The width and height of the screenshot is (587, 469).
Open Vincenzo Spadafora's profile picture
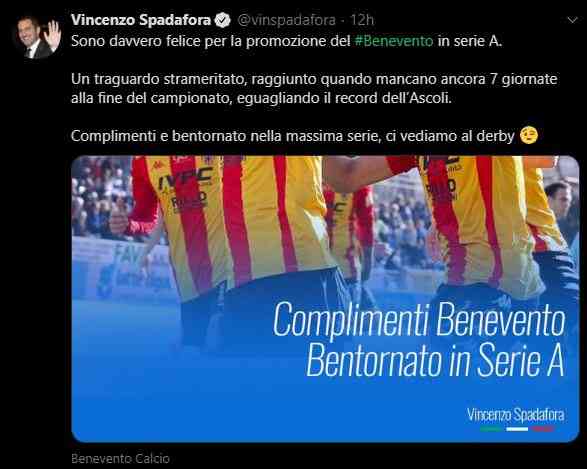point(38,37)
